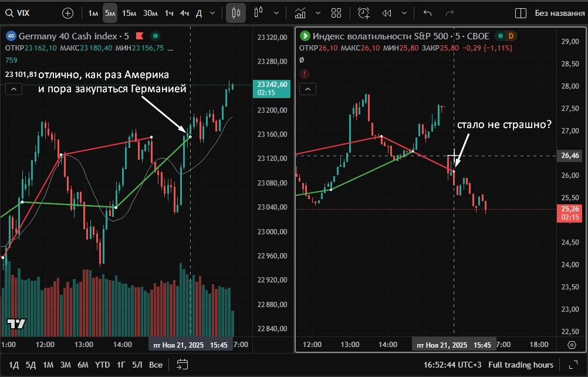Screen dimensions: 588x377
Task: Open indicator templates grid icon
Action: coord(336,13)
